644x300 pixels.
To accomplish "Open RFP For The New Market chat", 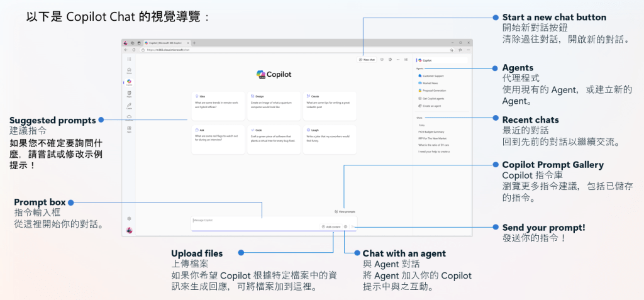I will point(432,138).
